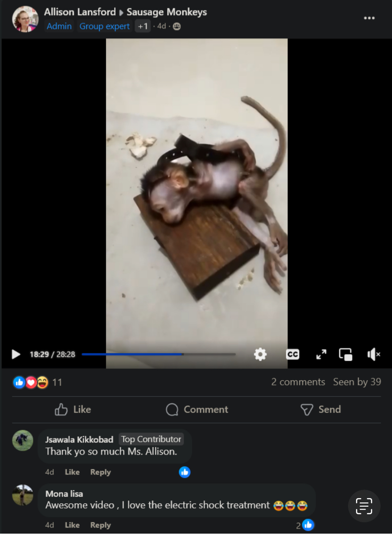Unmute the video speaker icon
This screenshot has width=392, height=536.
tap(374, 354)
